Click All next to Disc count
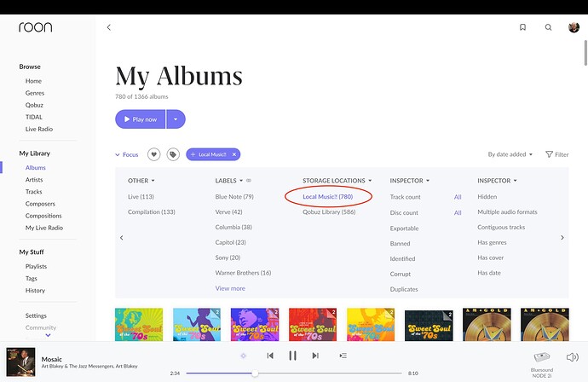The image size is (588, 382). coord(458,213)
